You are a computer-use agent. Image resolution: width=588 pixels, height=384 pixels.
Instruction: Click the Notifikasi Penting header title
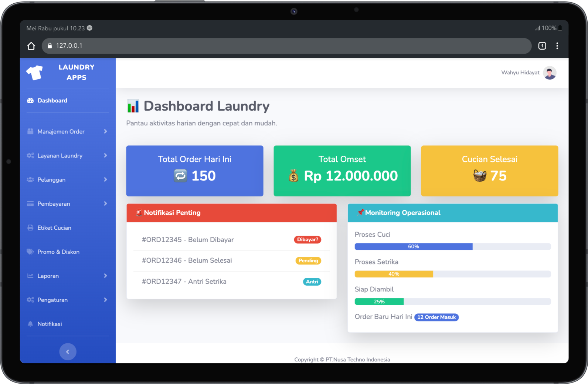tap(172, 213)
